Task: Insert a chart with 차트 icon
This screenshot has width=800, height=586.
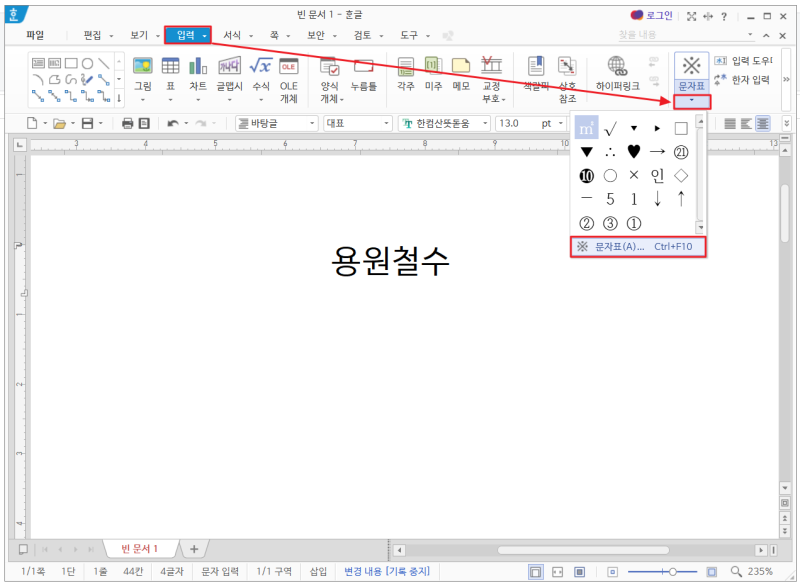Action: click(198, 66)
